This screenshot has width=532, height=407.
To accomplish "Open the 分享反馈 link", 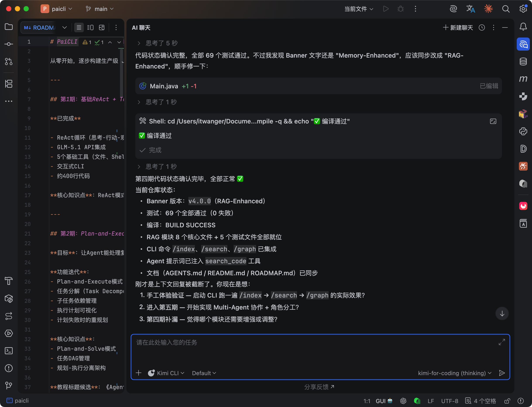I will tap(319, 387).
